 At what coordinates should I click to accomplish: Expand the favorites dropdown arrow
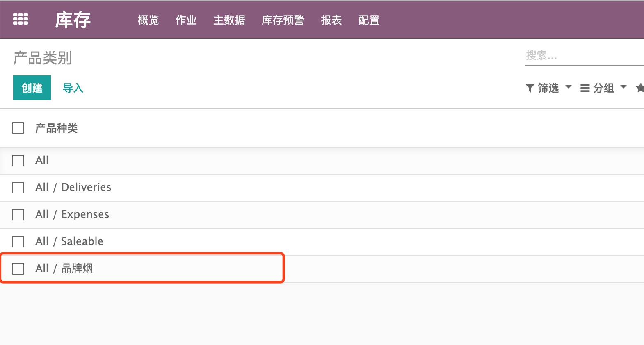tap(640, 87)
